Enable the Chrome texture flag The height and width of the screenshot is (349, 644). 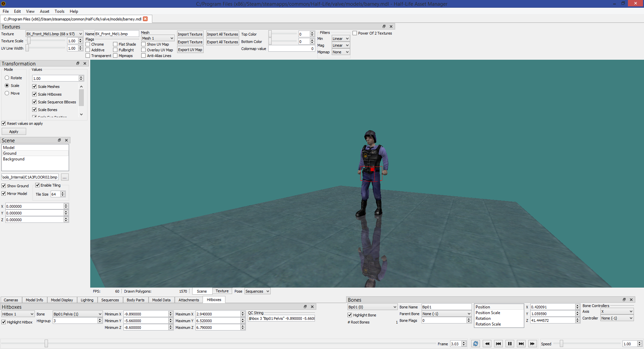pyautogui.click(x=88, y=44)
